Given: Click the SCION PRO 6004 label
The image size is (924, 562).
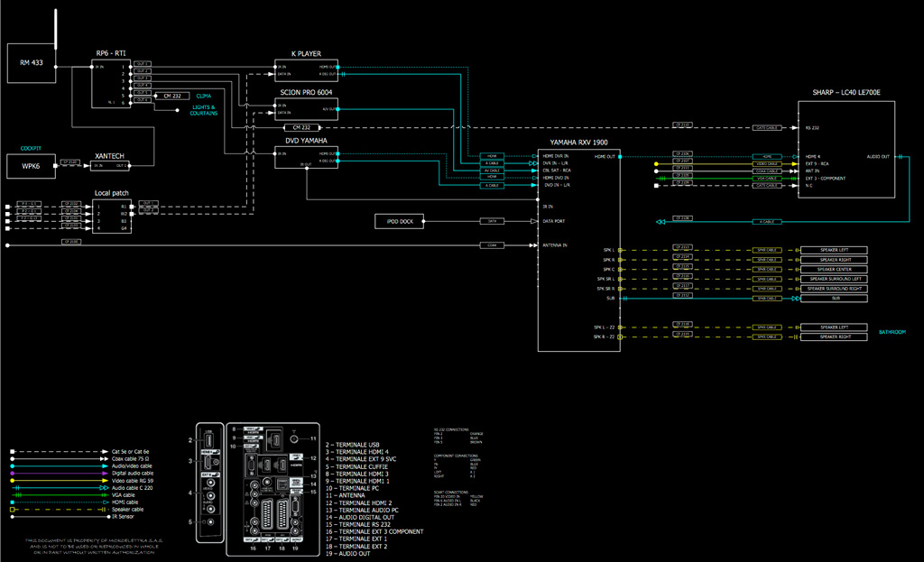Looking at the screenshot, I should [x=306, y=93].
